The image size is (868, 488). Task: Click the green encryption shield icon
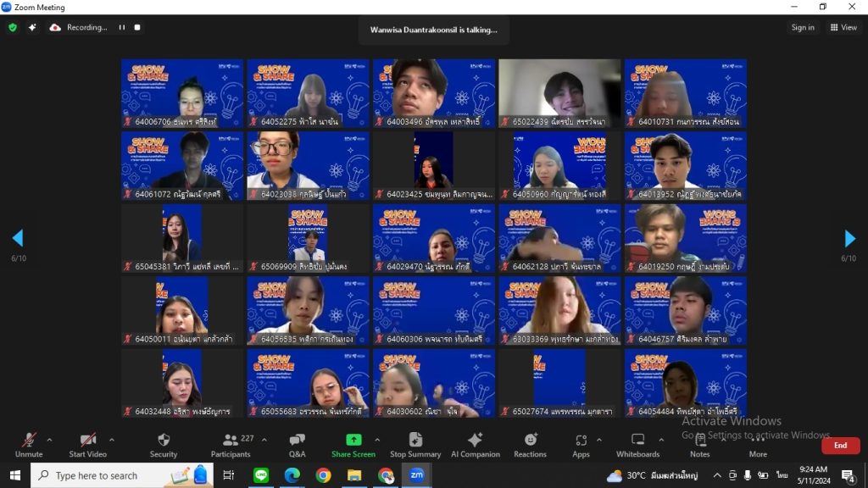click(x=13, y=27)
